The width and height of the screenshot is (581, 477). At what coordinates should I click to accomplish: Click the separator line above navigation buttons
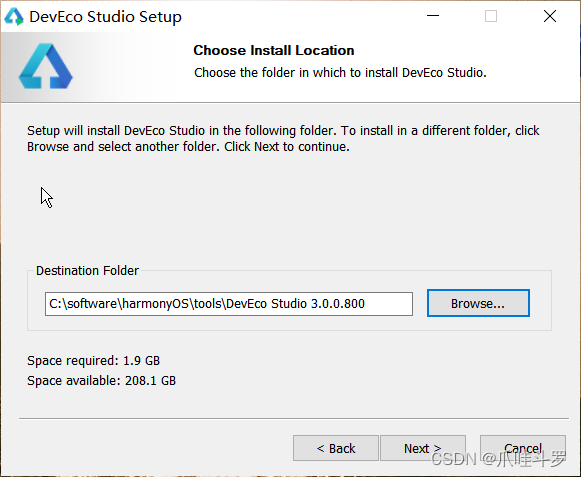click(x=294, y=418)
